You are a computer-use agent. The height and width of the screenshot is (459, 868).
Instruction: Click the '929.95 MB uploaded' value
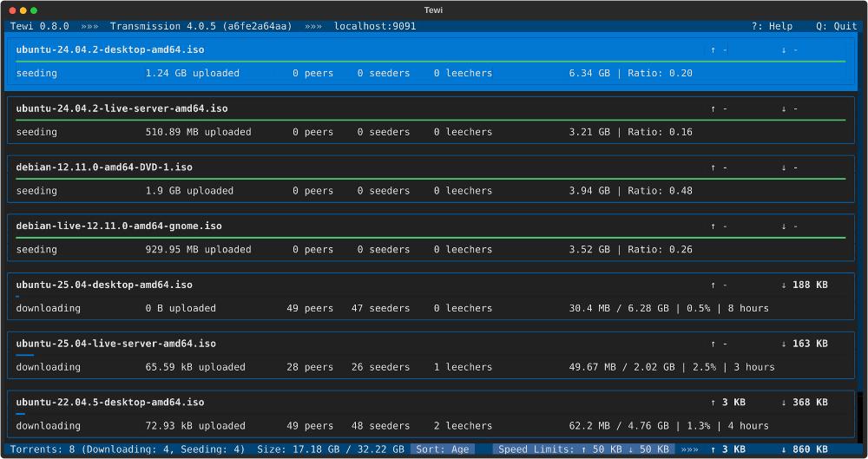click(198, 249)
